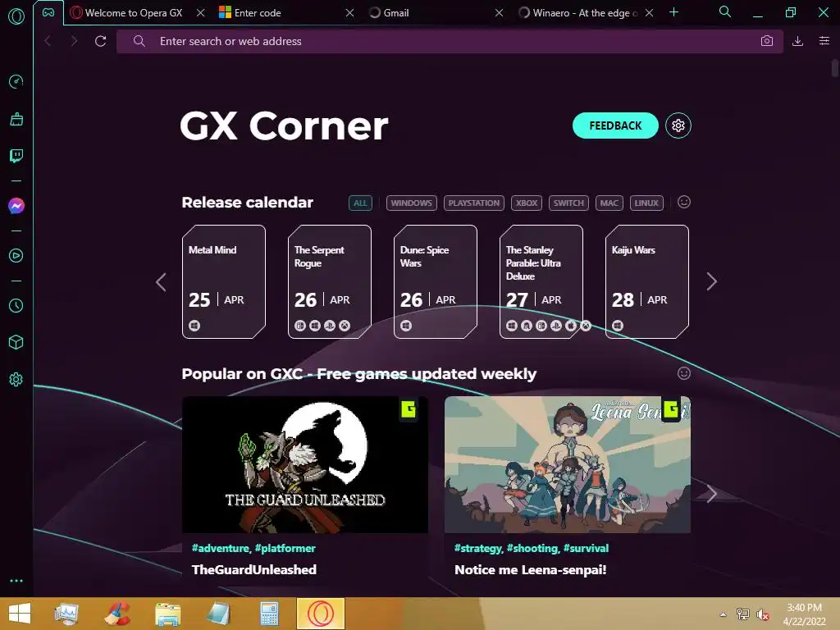Image resolution: width=840 pixels, height=630 pixels.
Task: Select the GX Corner gamepad tab
Action: point(48,12)
